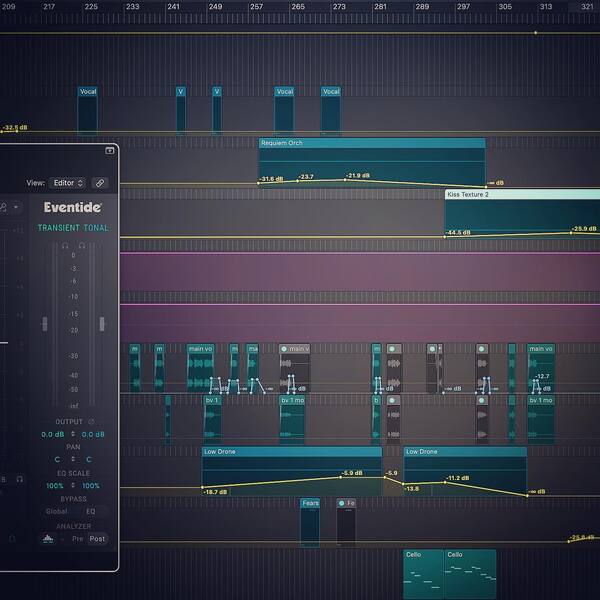Set the analyzer to Post

97,538
